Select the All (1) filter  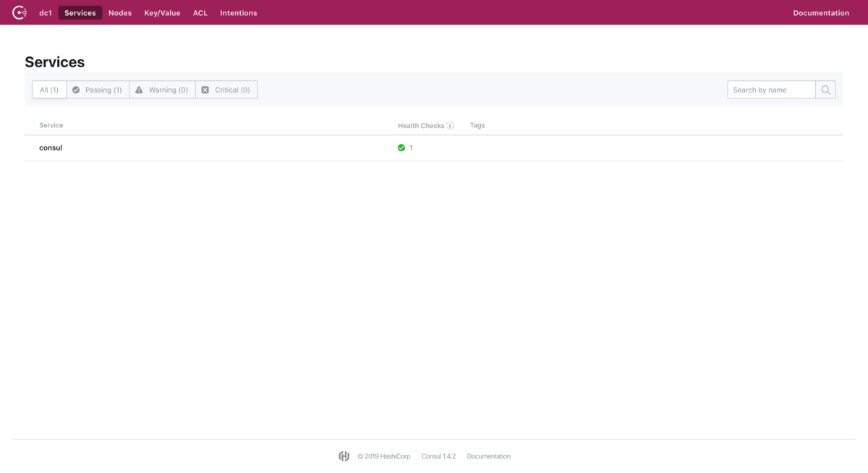pyautogui.click(x=49, y=90)
